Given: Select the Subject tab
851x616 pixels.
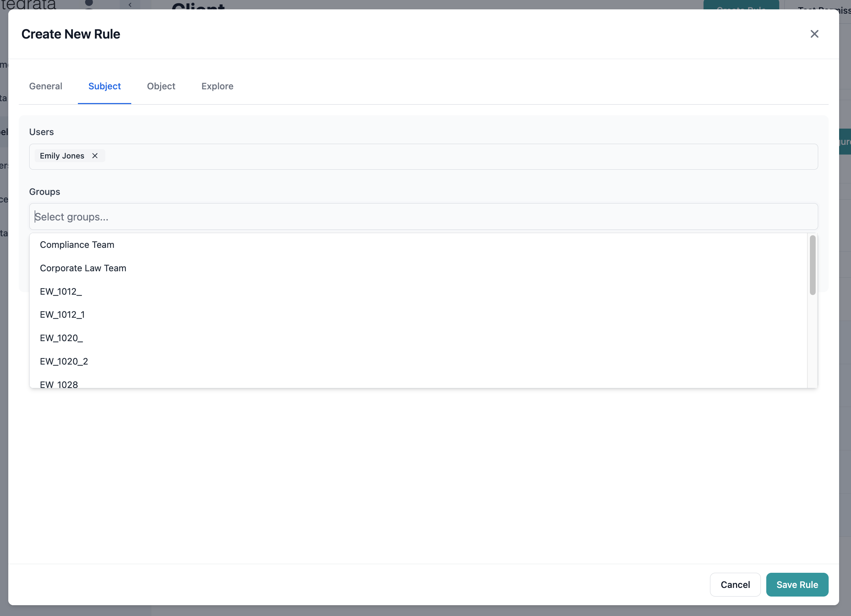Looking at the screenshot, I should [104, 86].
